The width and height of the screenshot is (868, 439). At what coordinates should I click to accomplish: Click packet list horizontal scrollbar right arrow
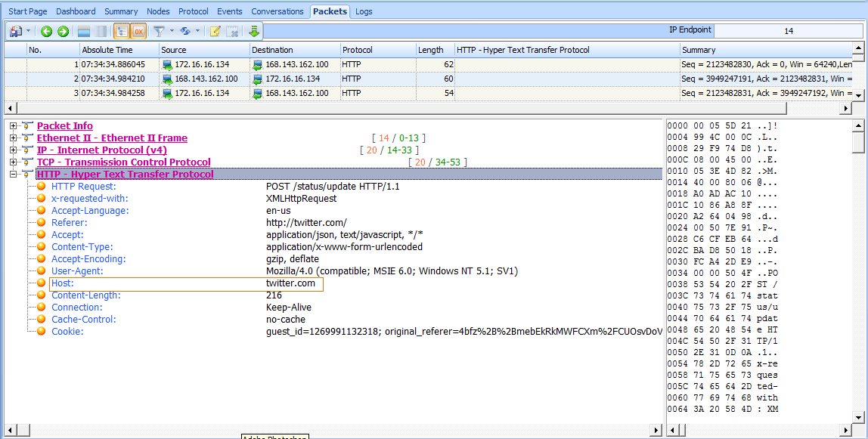(846, 108)
